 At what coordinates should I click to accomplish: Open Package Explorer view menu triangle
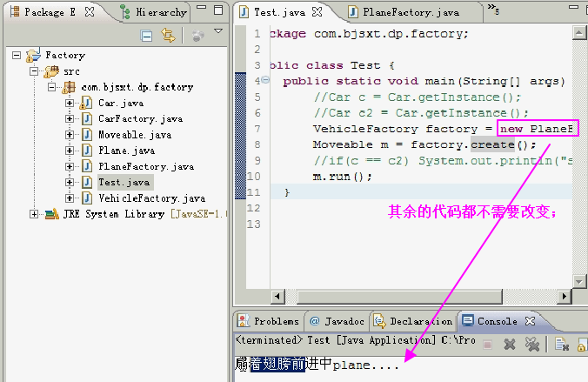click(x=218, y=31)
